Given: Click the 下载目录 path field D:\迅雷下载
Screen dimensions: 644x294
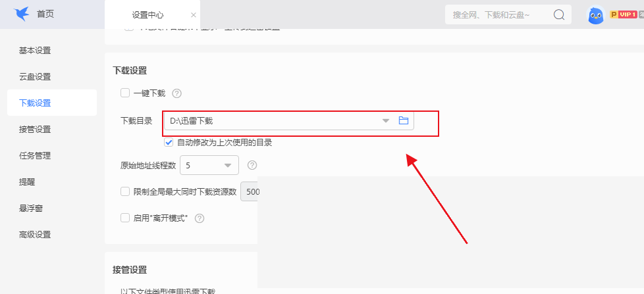Looking at the screenshot, I should tap(288, 120).
